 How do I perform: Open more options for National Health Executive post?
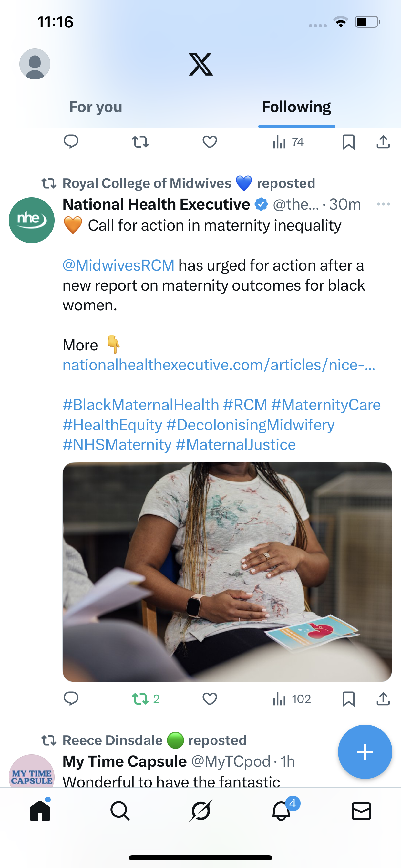pos(384,204)
